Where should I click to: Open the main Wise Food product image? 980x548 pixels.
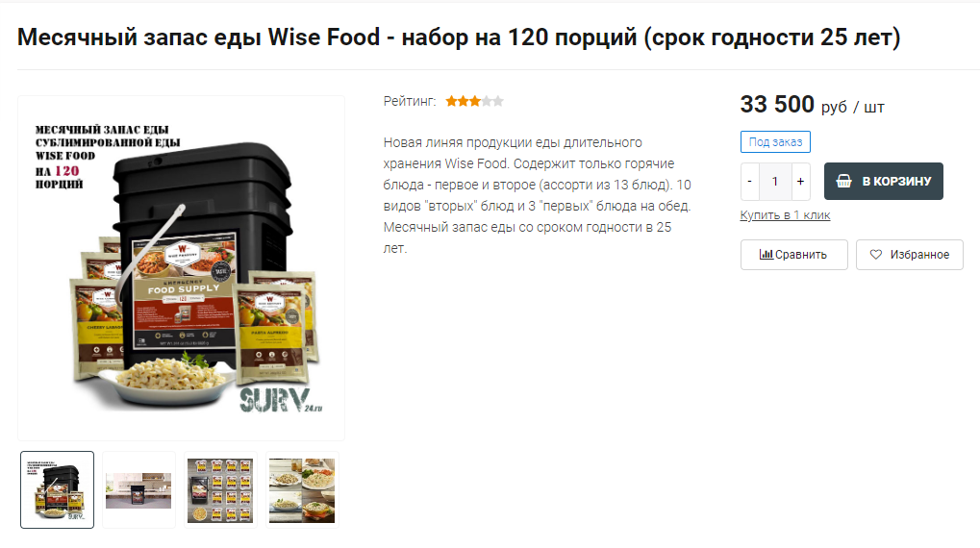coord(181,268)
